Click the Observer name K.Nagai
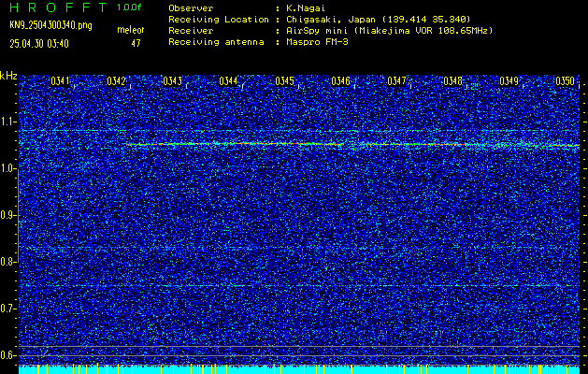The height and width of the screenshot is (374, 588). 305,7
